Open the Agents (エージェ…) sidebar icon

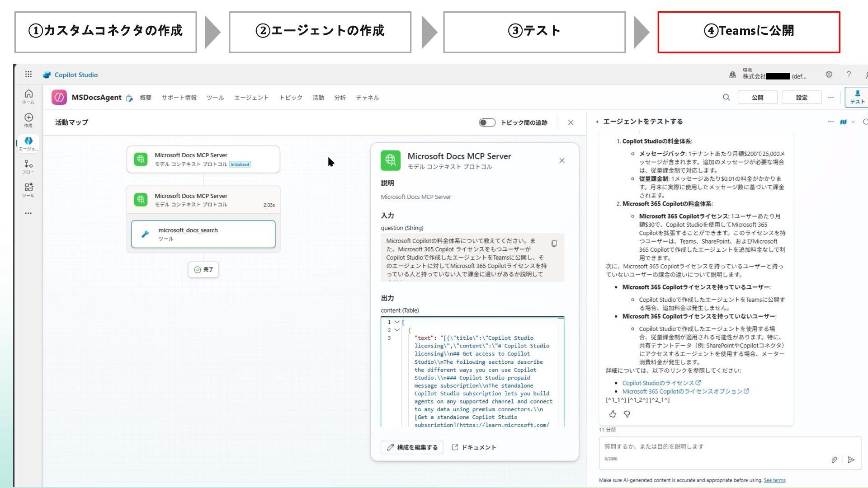[x=28, y=143]
